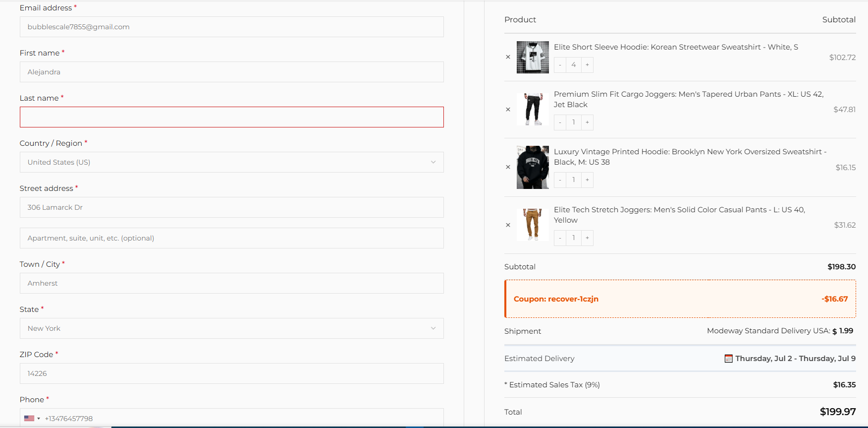Open the Country / Region dropdown

click(231, 162)
